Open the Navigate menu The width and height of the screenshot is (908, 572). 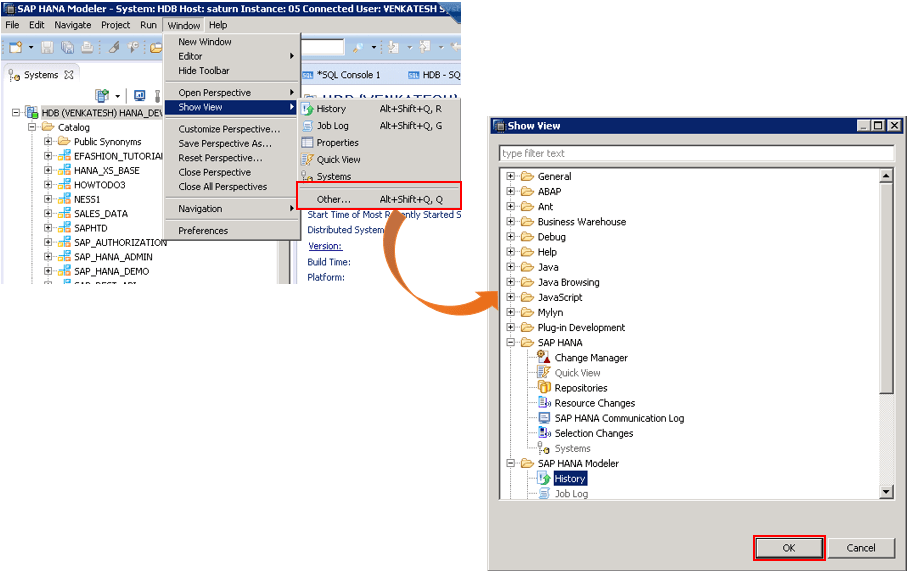(72, 25)
